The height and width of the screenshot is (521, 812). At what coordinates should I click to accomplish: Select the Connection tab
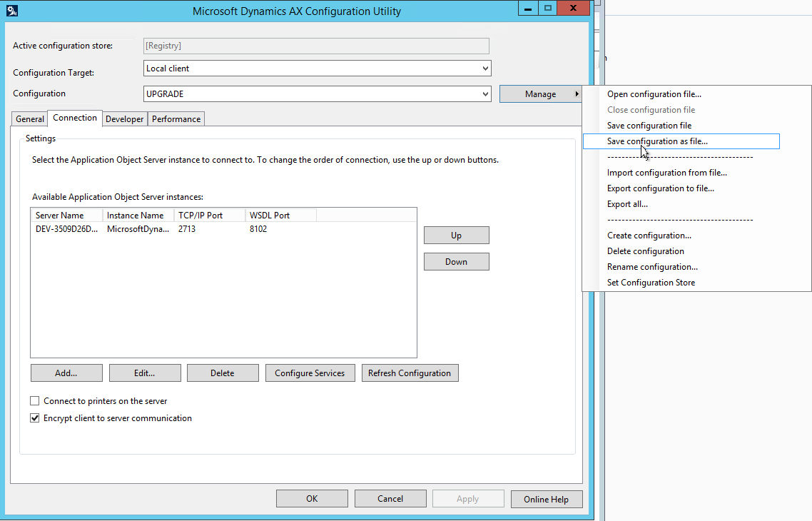tap(75, 118)
